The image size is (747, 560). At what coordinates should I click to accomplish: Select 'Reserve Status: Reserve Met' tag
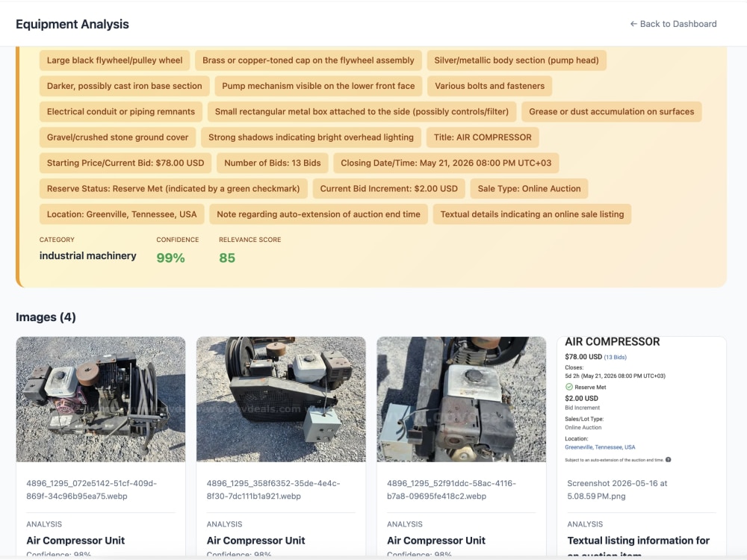(x=173, y=189)
